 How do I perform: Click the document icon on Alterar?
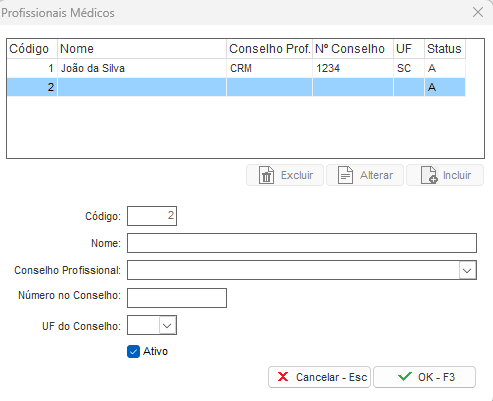click(345, 175)
